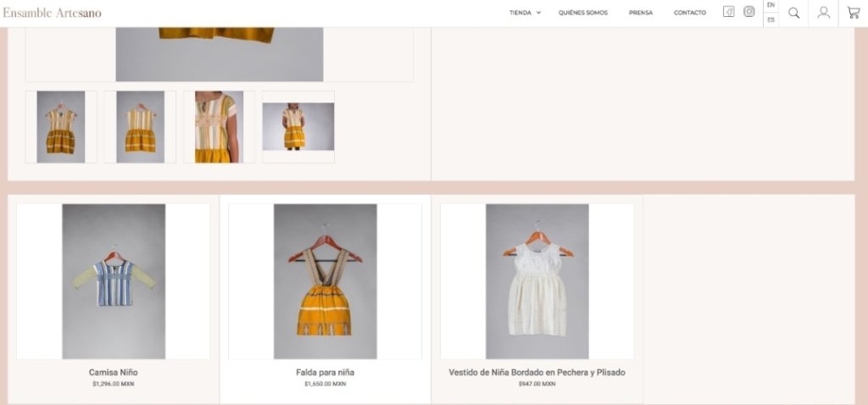The width and height of the screenshot is (868, 405).
Task: Select thumbnail of girl standing in dress
Action: pyautogui.click(x=298, y=127)
